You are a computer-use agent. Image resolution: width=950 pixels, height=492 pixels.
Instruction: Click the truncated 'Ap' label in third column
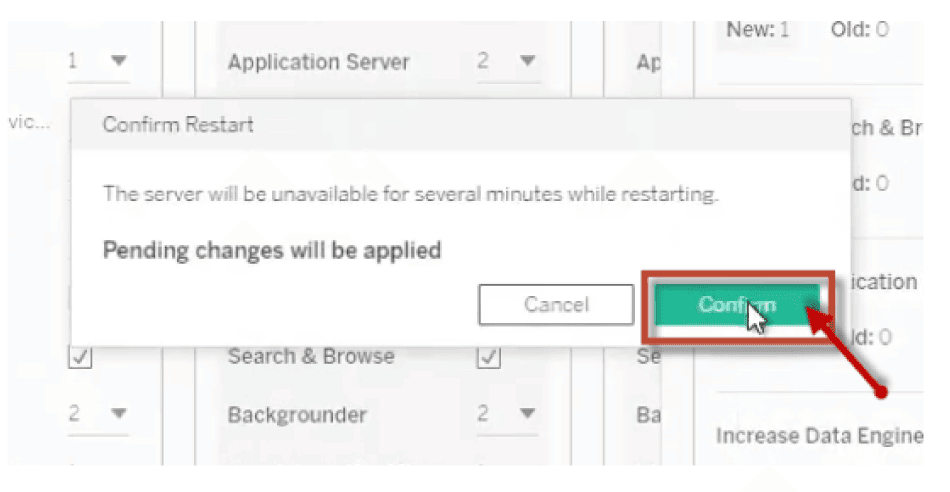649,63
